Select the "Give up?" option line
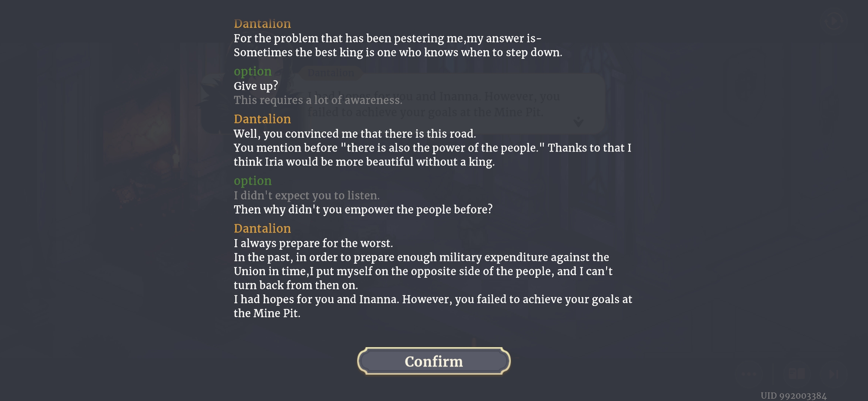The width and height of the screenshot is (868, 401). click(x=256, y=86)
